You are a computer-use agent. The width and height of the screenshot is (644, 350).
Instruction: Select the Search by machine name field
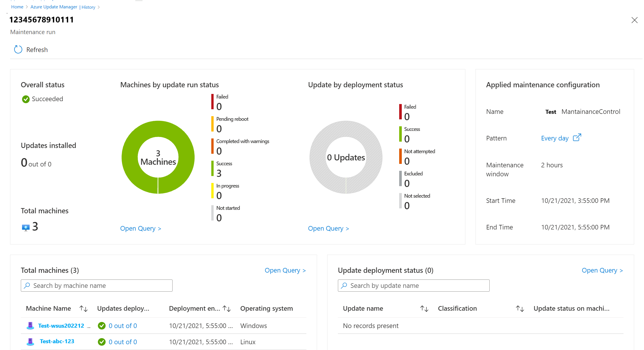coord(96,285)
